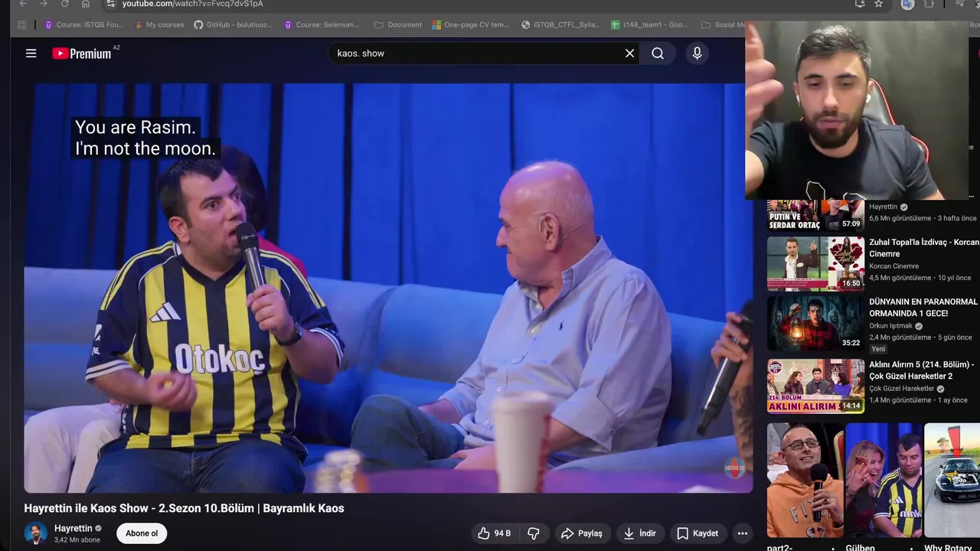980x551 pixels.
Task: Click the install app icon in address bar
Action: click(859, 4)
